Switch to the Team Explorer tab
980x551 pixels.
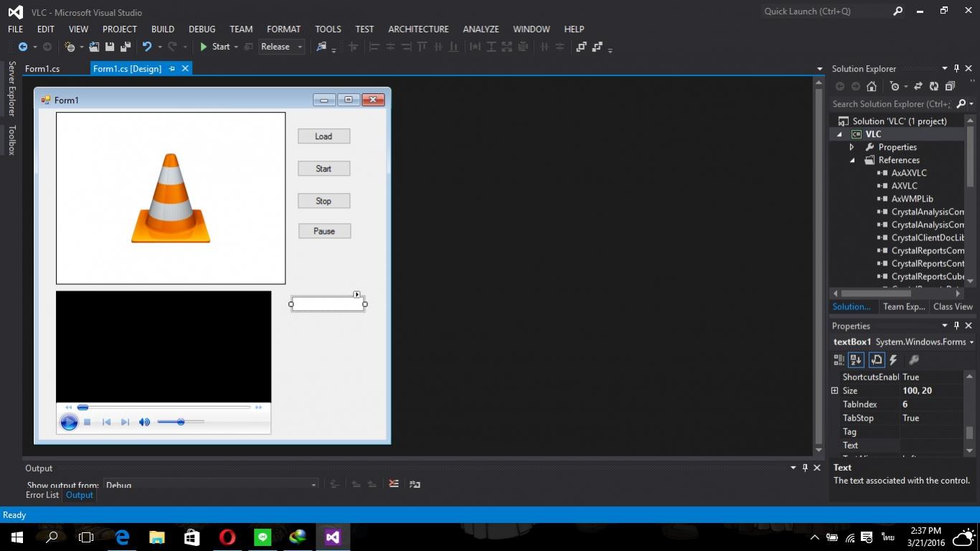(x=904, y=306)
